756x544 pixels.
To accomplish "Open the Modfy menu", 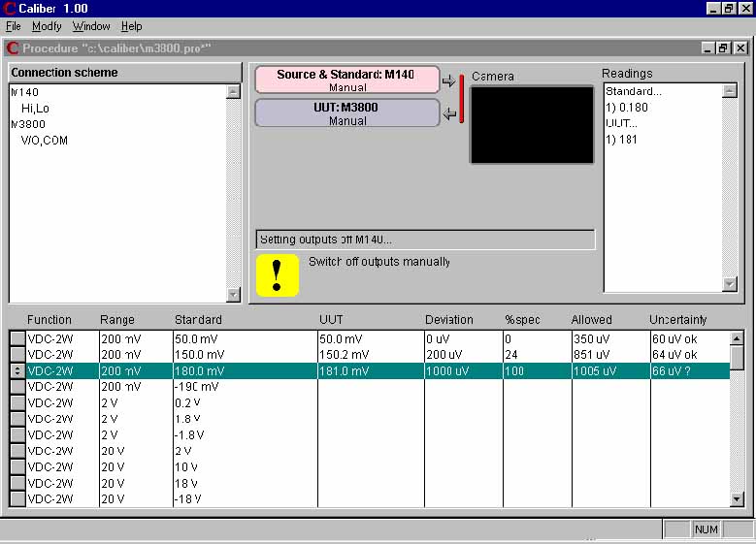I will (47, 26).
